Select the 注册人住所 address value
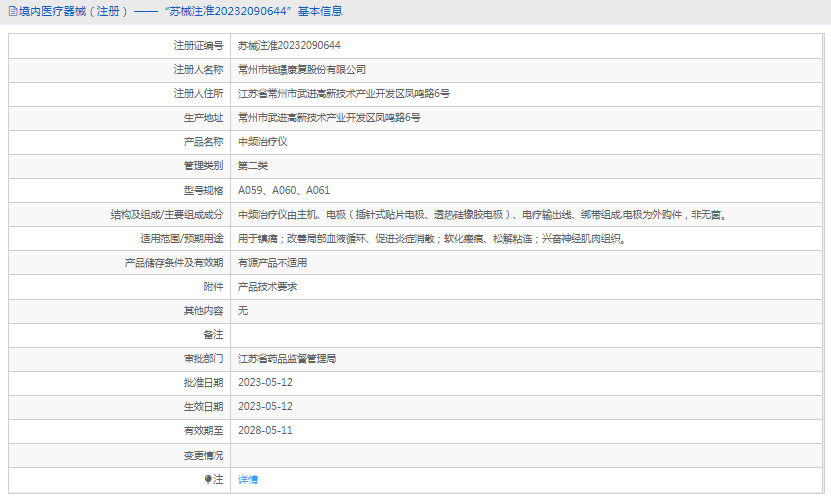The height and width of the screenshot is (499, 831). click(343, 94)
